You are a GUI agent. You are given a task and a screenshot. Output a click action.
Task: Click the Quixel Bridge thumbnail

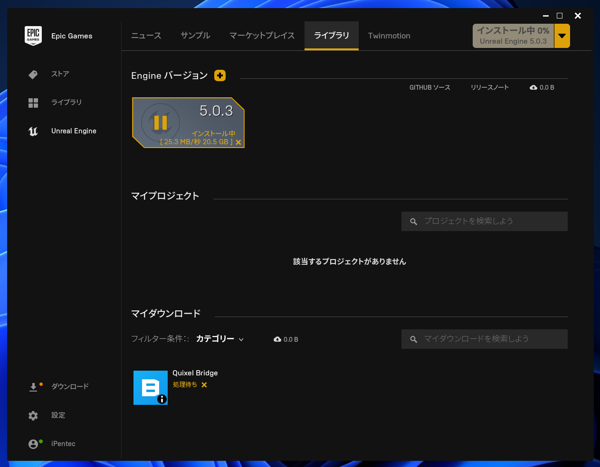[x=150, y=387]
